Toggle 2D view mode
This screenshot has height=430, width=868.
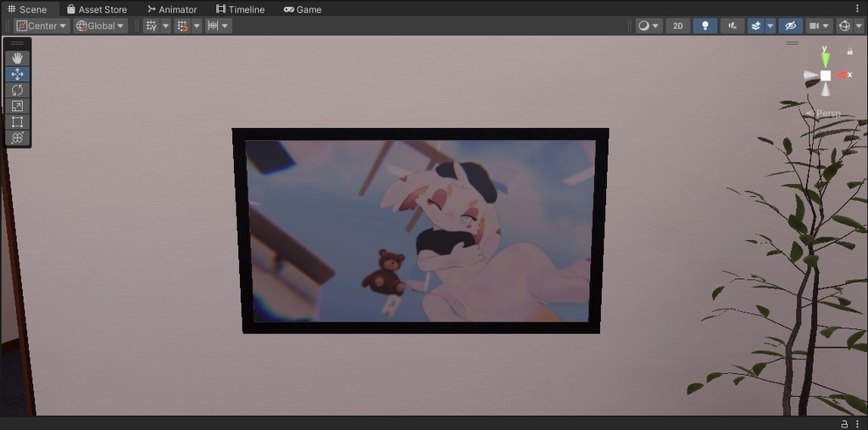pyautogui.click(x=677, y=25)
